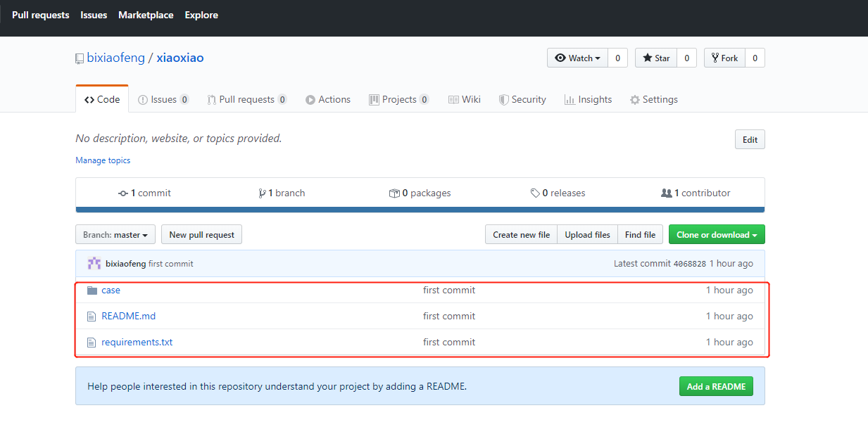Open the latest commit hash 4068828
This screenshot has height=434, width=868.
pyautogui.click(x=689, y=264)
